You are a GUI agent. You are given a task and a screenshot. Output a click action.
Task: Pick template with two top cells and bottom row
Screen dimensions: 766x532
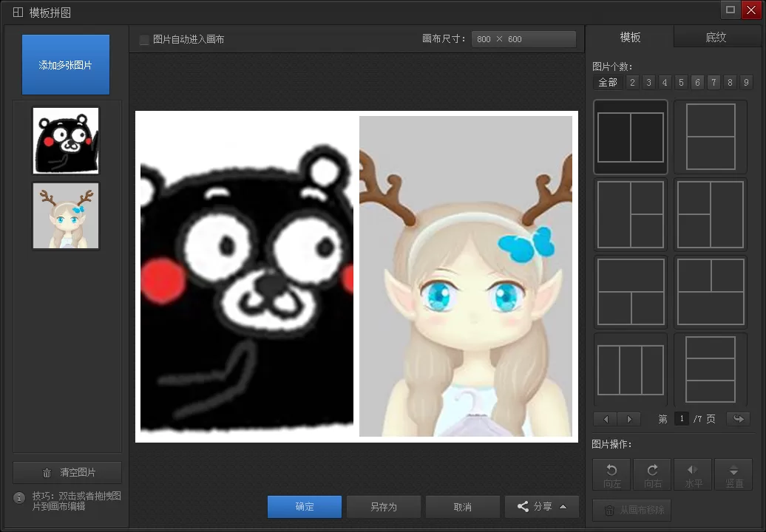click(711, 292)
